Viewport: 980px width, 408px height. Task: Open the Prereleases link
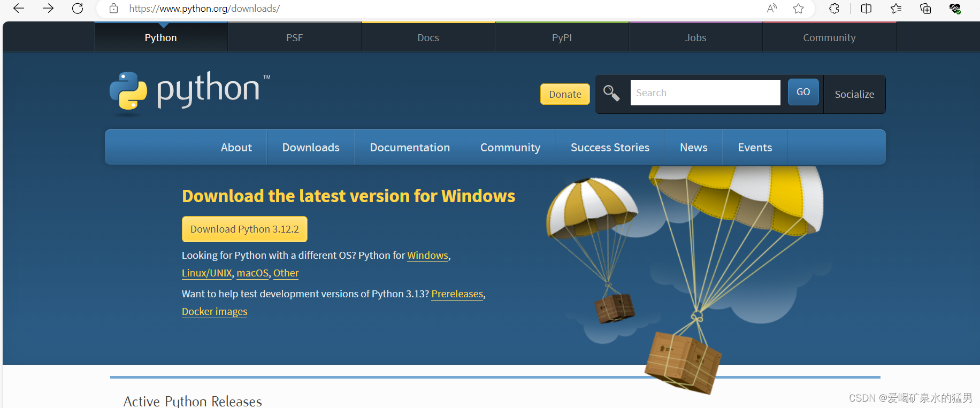click(x=457, y=294)
